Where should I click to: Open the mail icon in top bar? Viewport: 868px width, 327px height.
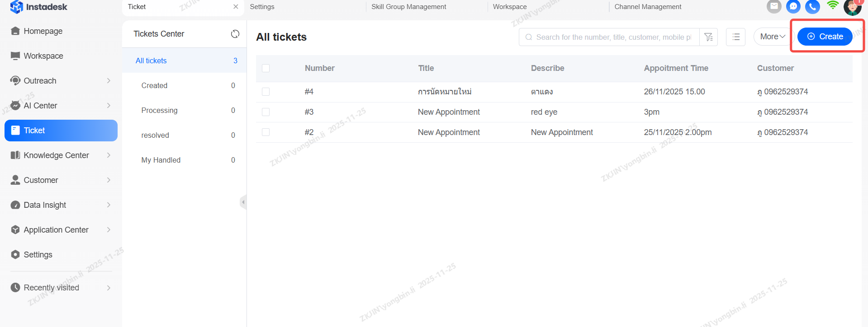(774, 6)
